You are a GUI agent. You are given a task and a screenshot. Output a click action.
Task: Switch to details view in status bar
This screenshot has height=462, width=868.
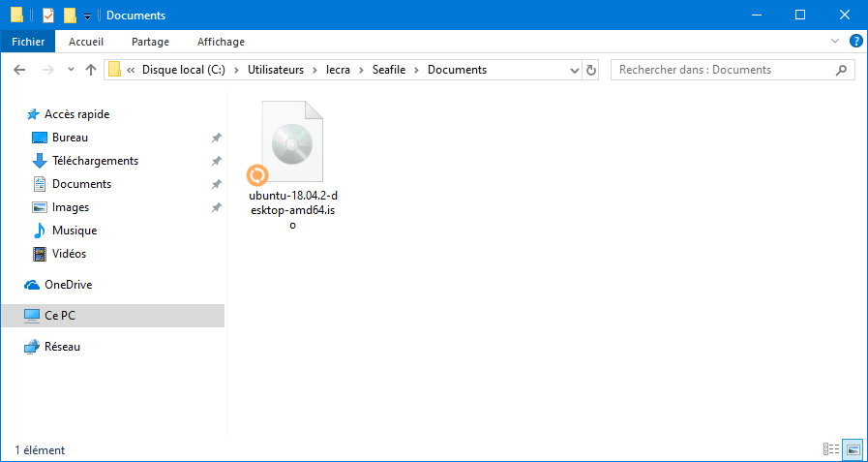[831, 449]
